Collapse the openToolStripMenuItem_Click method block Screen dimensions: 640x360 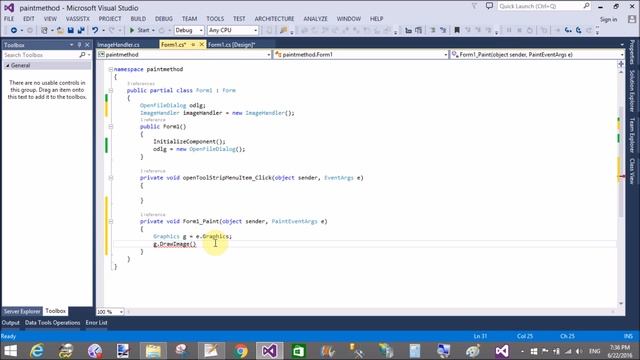[x=111, y=178]
